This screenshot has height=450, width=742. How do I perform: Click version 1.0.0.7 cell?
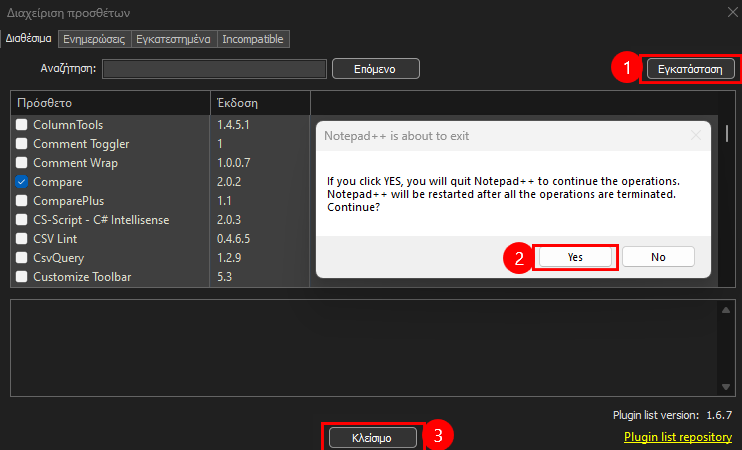pyautogui.click(x=234, y=162)
